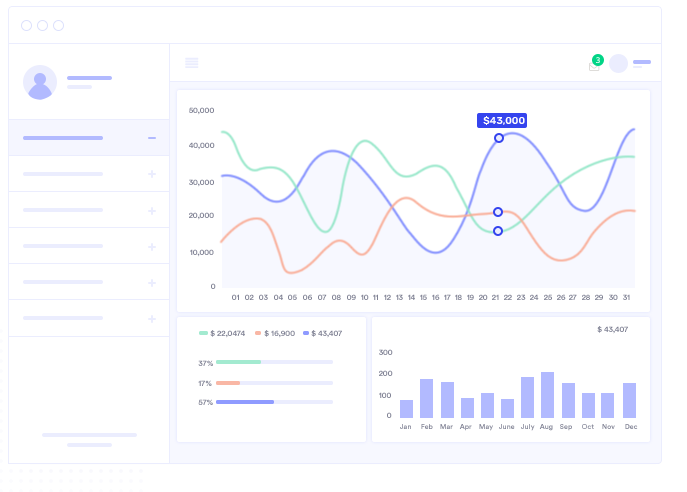Click the leftmost window control circle

[26, 25]
